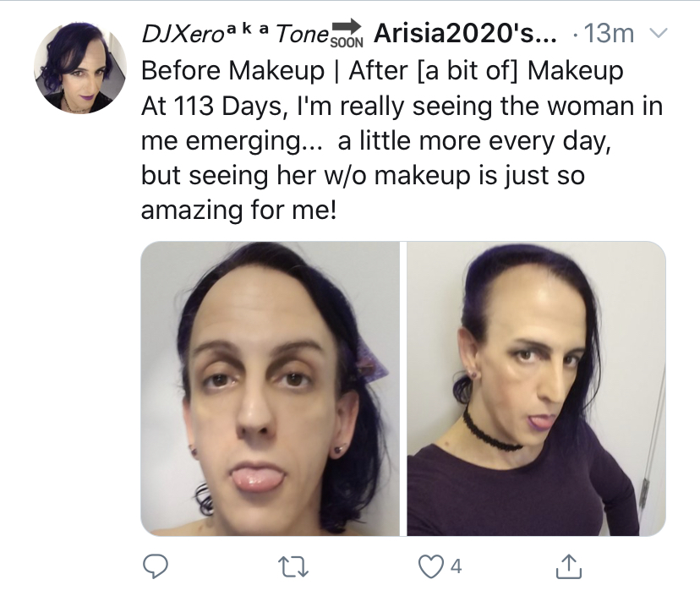Screen dimensions: 700x596
Task: Click the like count number 4
Action: click(x=456, y=566)
